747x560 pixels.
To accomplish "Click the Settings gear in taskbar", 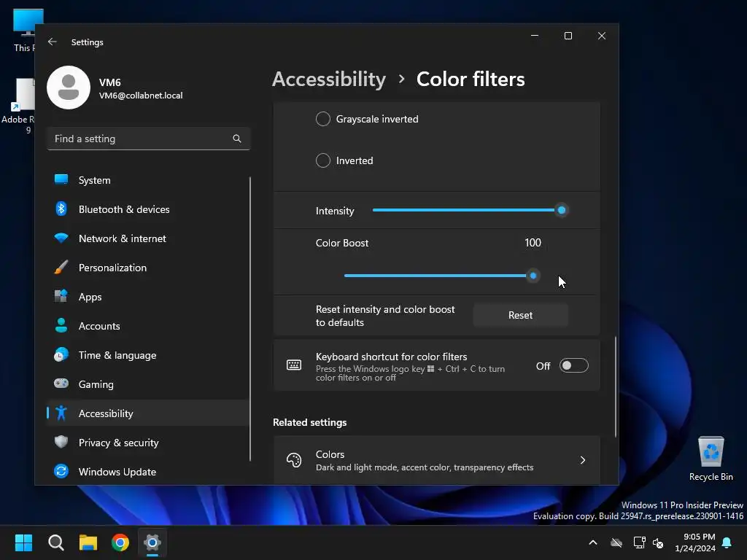I will pyautogui.click(x=152, y=542).
